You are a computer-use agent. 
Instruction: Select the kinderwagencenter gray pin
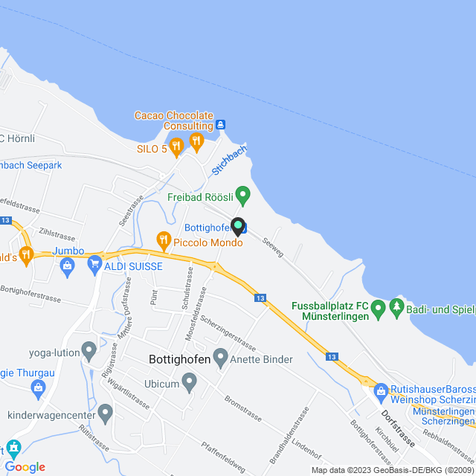pyautogui.click(x=106, y=414)
